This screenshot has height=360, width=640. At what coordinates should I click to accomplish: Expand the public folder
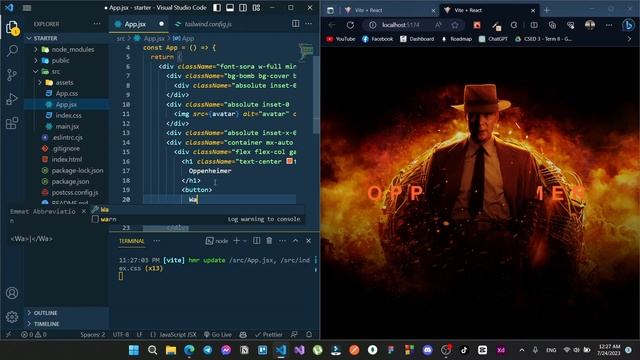click(x=36, y=60)
